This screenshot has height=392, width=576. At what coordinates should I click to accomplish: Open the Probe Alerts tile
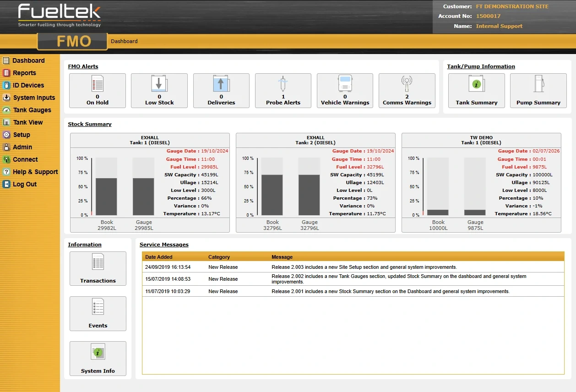tap(283, 91)
